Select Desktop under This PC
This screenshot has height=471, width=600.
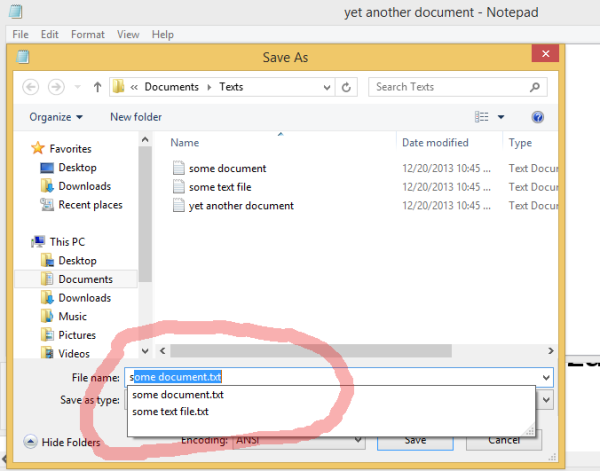tap(77, 261)
